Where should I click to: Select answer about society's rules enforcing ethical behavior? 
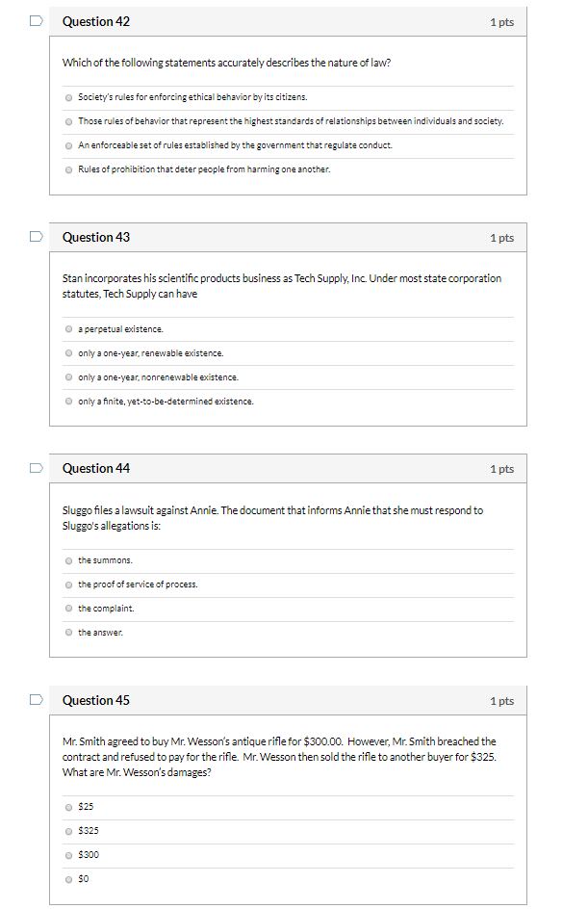[x=68, y=96]
